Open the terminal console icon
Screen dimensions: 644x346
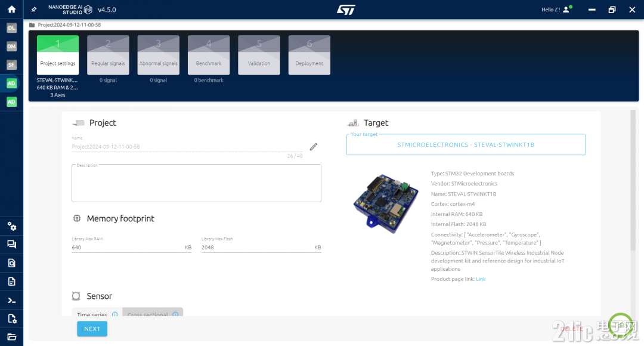[11, 301]
